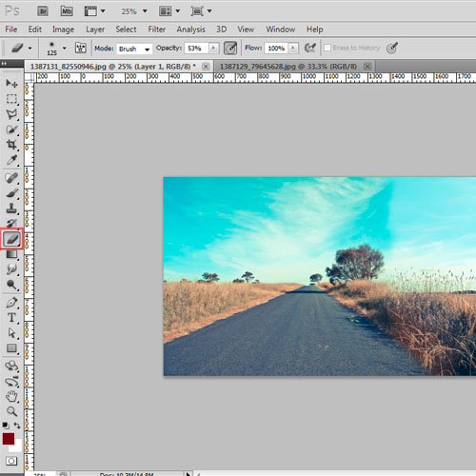Launch Mini Bridge from top bar
Viewport: 476px width, 476px height.
pos(67,11)
